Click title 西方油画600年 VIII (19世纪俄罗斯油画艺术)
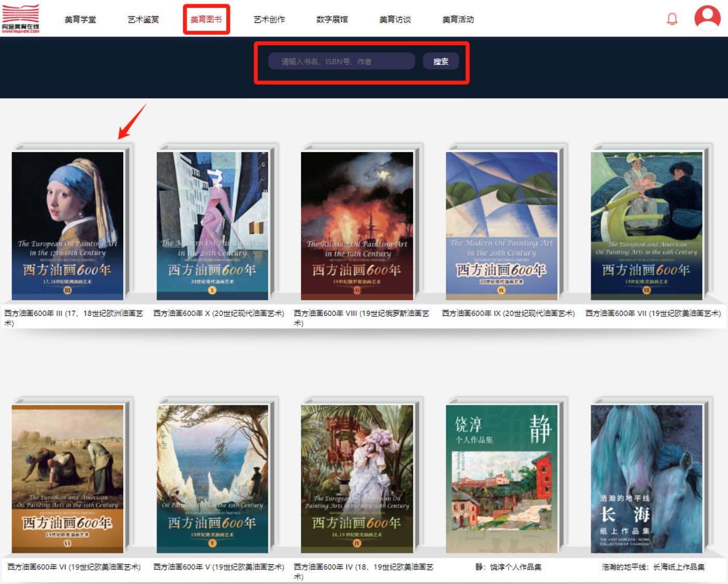728x584 pixels. click(x=361, y=318)
